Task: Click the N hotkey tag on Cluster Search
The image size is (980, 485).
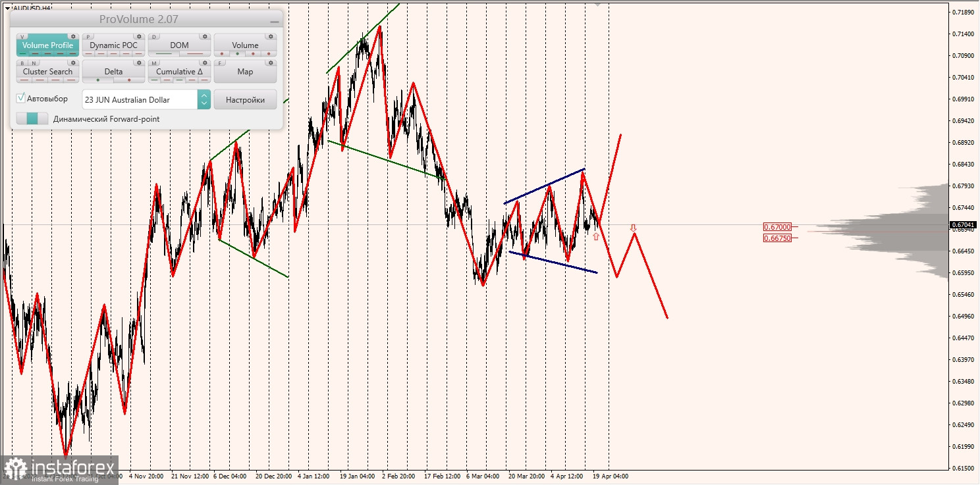Action: coord(34,63)
